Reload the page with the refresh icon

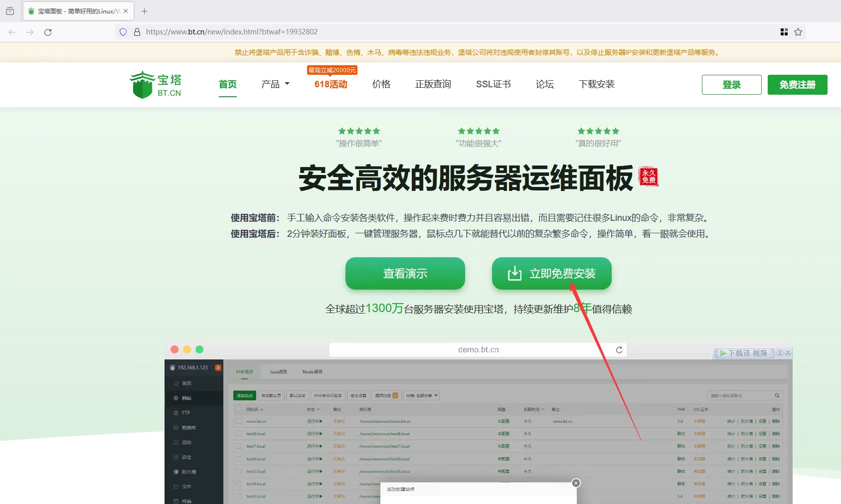pos(48,32)
